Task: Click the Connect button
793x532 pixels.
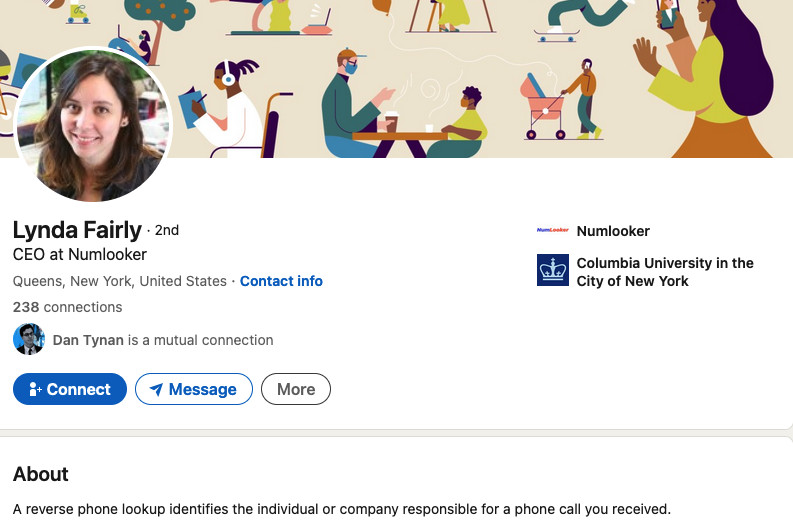Action: [70, 389]
